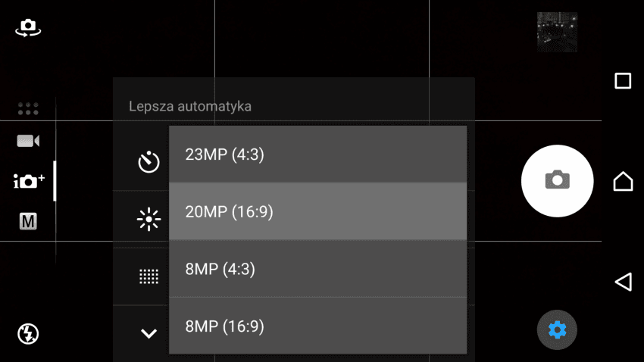Choose 23MP (4:3) resolution
This screenshot has width=644, height=362.
click(317, 154)
